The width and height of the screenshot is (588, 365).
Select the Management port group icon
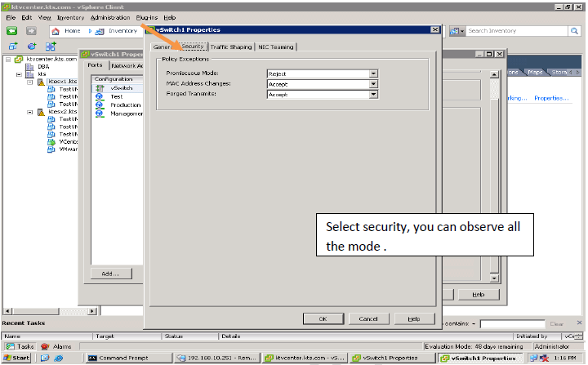click(x=100, y=114)
